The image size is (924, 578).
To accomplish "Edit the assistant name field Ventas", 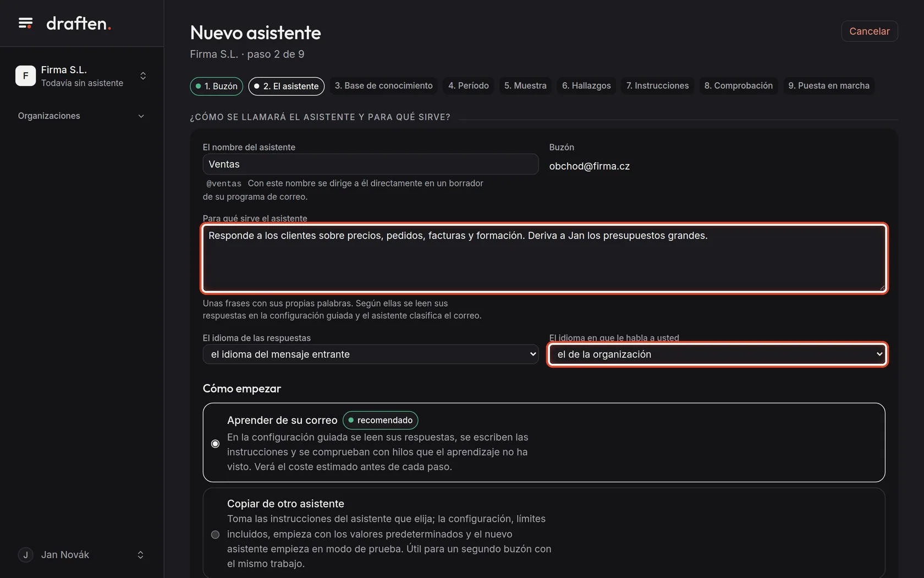I will tap(370, 164).
